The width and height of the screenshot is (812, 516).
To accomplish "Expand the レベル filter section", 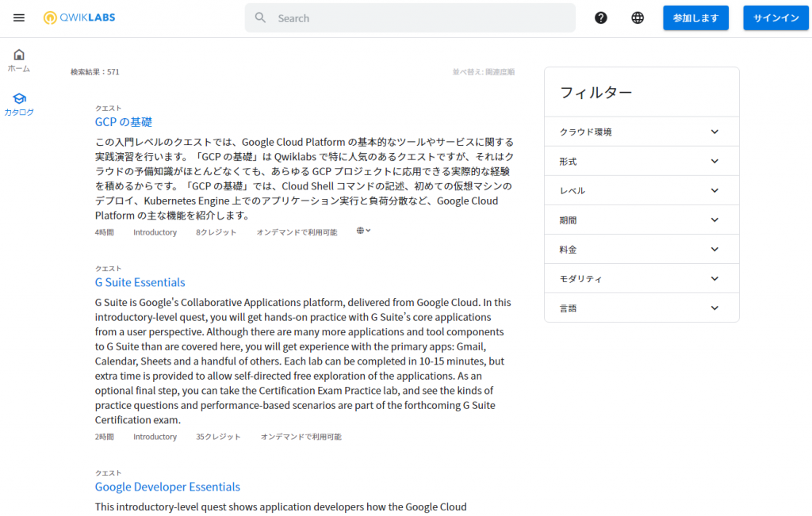I will (x=641, y=190).
